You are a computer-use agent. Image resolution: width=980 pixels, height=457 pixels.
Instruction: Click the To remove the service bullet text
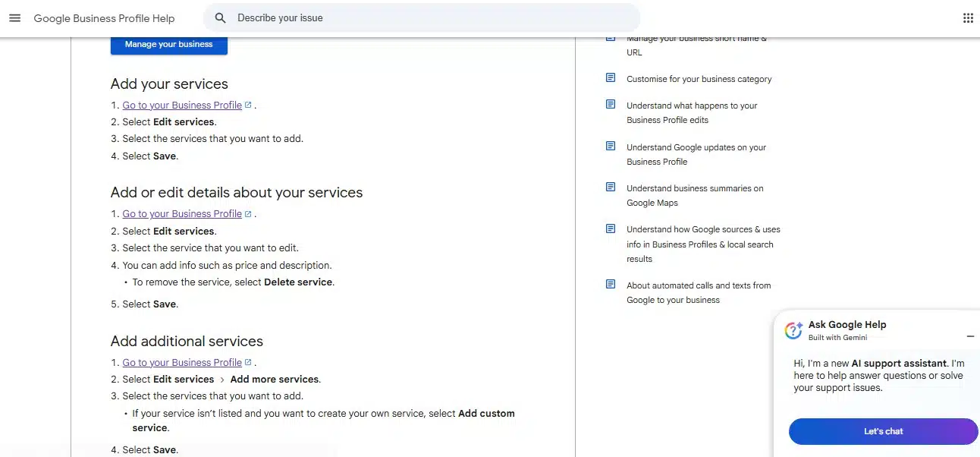coord(233,282)
